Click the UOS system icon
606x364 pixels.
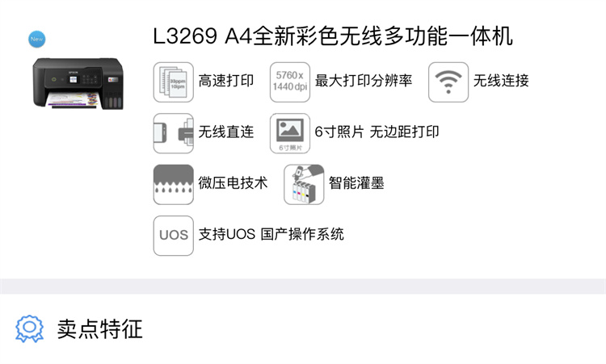(173, 236)
